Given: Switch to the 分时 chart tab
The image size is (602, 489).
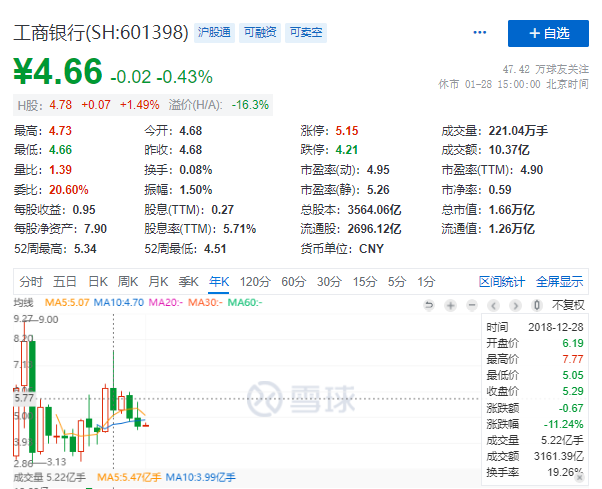Looking at the screenshot, I should pyautogui.click(x=31, y=282).
